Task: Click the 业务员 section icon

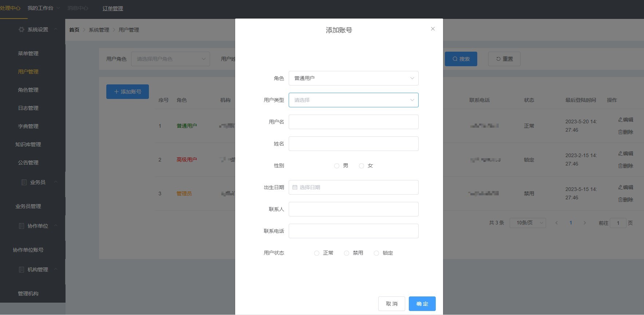Action: 24,182
